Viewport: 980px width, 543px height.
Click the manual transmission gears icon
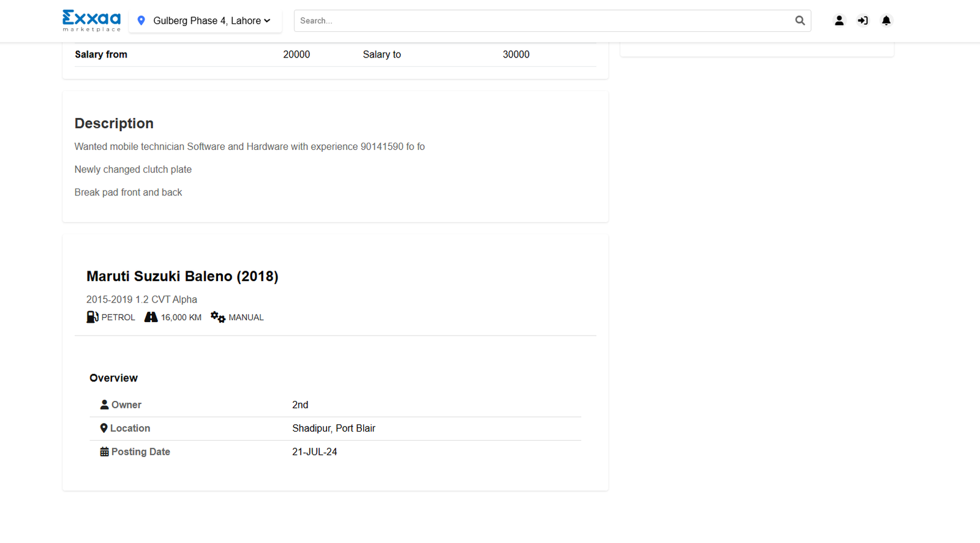(x=218, y=317)
